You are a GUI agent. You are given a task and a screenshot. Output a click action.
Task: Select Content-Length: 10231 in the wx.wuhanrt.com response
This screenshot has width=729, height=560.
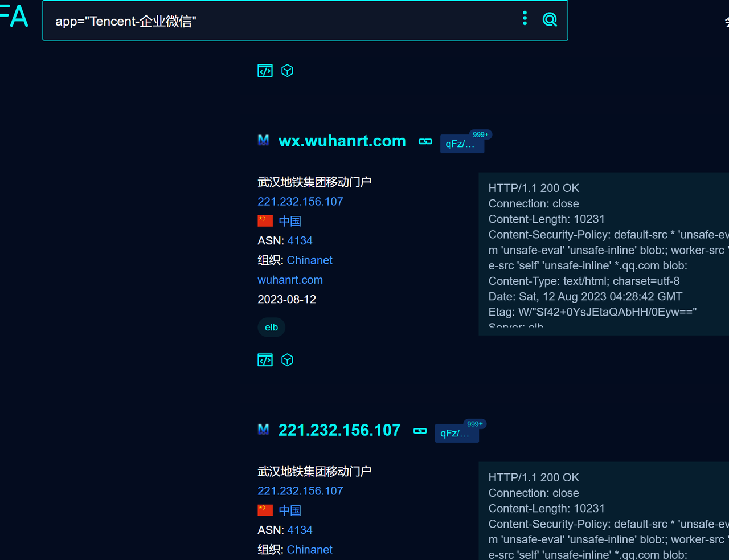[x=546, y=219]
